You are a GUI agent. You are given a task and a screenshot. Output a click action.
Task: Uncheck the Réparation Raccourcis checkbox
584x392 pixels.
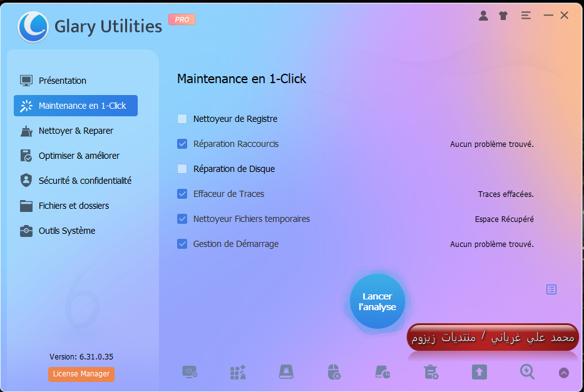(x=182, y=144)
